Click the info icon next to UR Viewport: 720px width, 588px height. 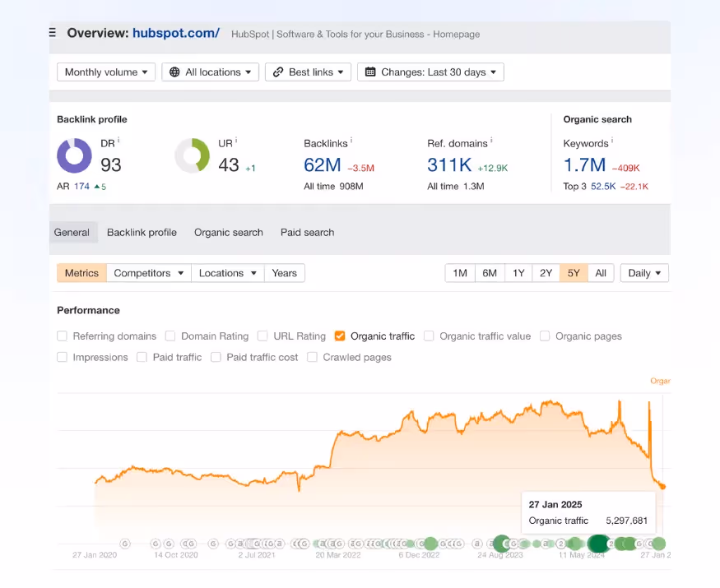coord(236,140)
